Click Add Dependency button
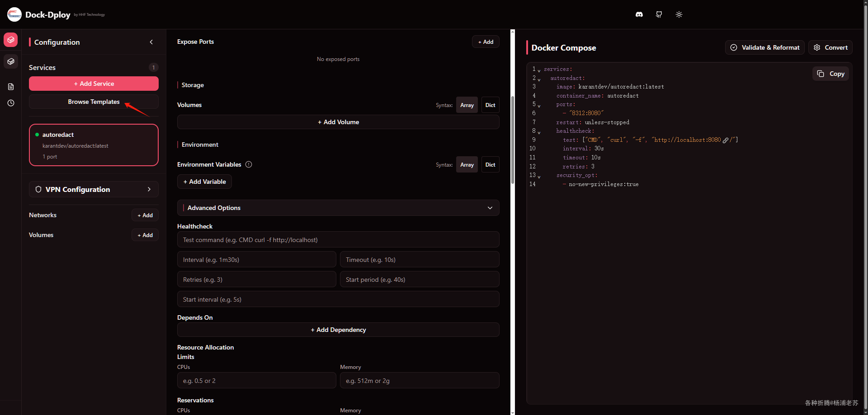The height and width of the screenshot is (415, 868). coord(338,330)
